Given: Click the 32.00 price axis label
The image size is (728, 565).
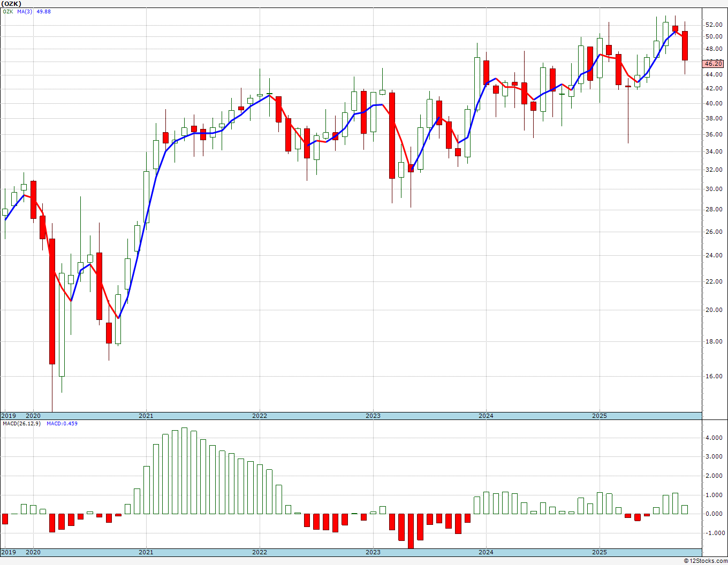Looking at the screenshot, I should click(713, 170).
